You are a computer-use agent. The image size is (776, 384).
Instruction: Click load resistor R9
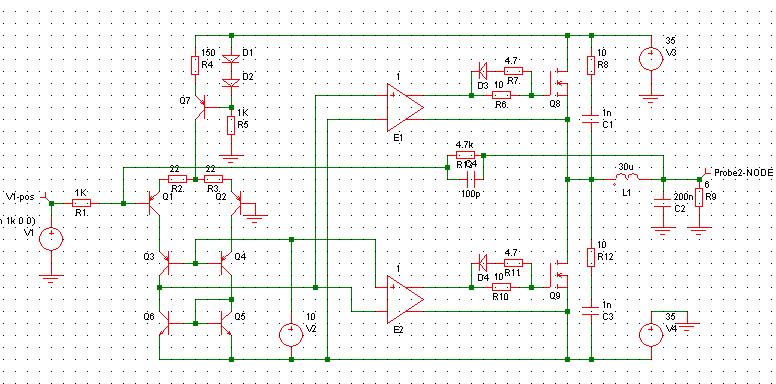coord(699,197)
